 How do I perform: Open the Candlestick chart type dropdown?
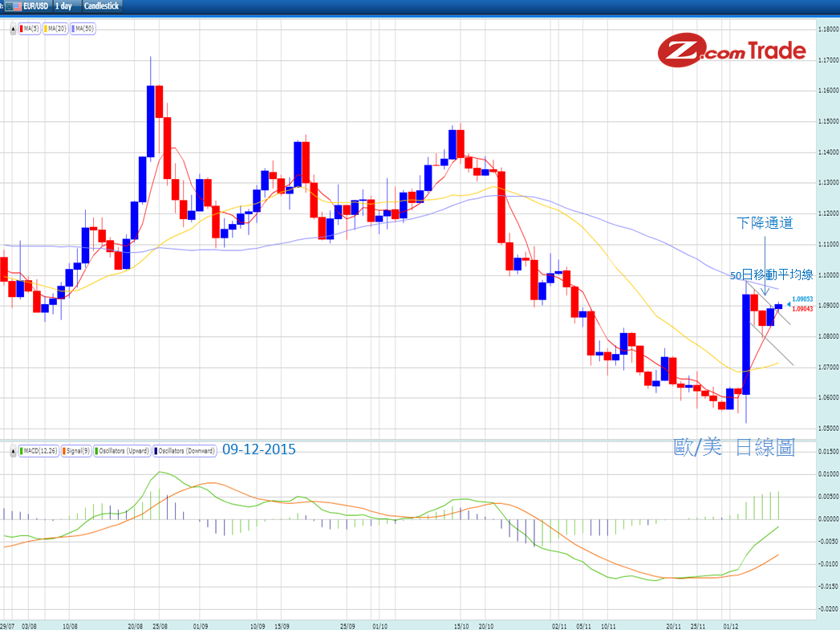click(x=101, y=6)
